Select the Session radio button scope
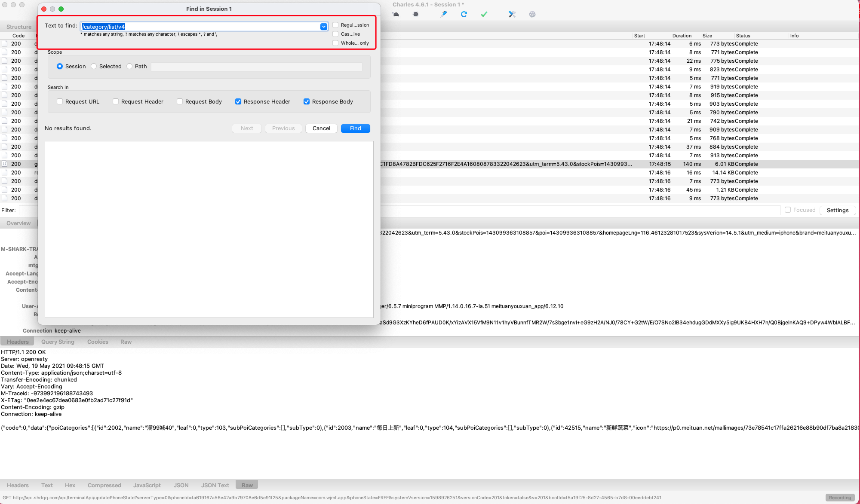Viewport: 860px width, 504px height. click(x=59, y=66)
